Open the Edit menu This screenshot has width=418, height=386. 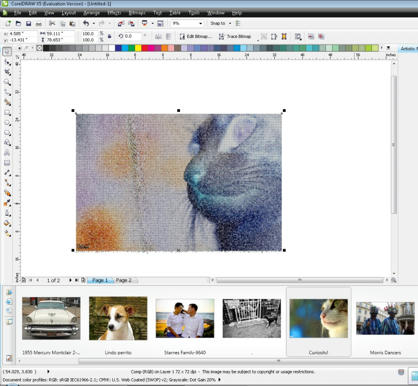[33, 13]
